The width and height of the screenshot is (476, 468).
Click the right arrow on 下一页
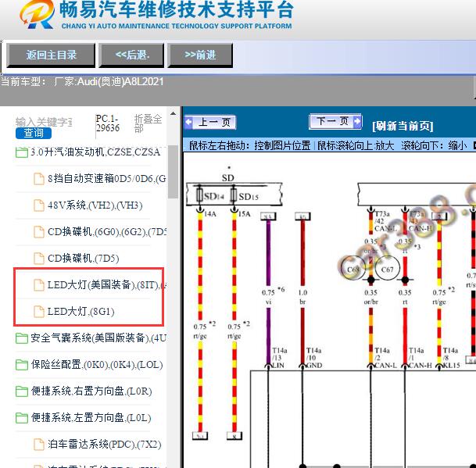click(x=358, y=121)
